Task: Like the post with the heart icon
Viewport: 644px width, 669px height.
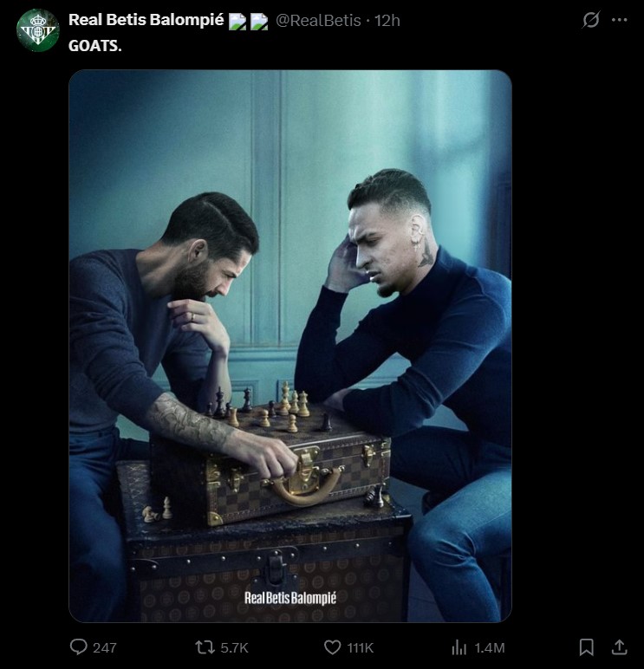Action: (x=333, y=647)
